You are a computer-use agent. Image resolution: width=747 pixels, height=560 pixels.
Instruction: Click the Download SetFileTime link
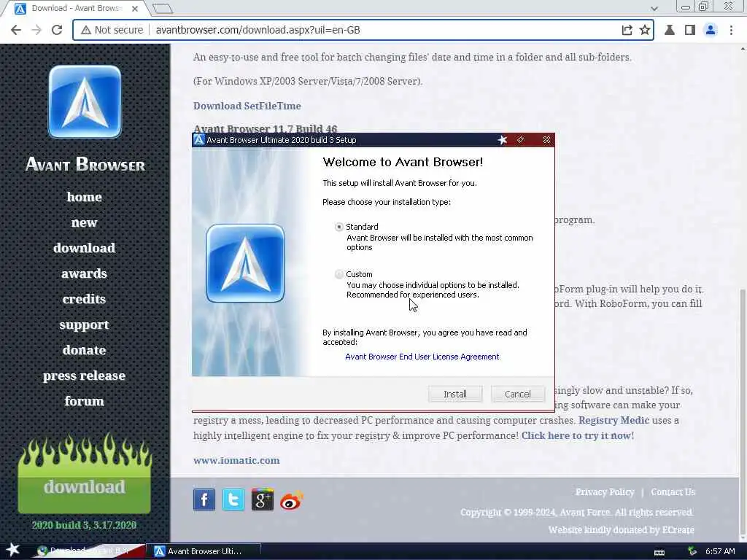click(x=247, y=106)
